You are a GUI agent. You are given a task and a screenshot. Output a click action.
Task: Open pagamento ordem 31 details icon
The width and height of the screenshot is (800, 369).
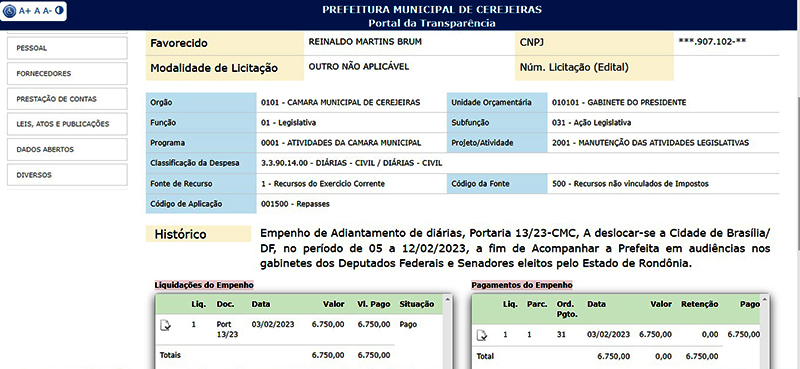482,335
